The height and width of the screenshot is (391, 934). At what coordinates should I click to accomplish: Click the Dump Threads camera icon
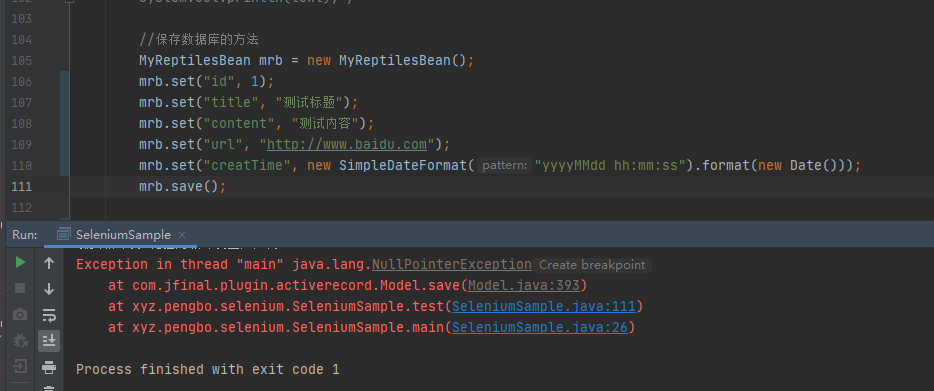pyautogui.click(x=20, y=314)
